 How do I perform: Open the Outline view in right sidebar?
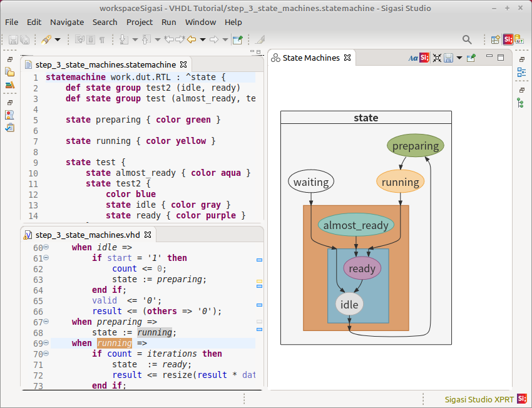[x=521, y=72]
